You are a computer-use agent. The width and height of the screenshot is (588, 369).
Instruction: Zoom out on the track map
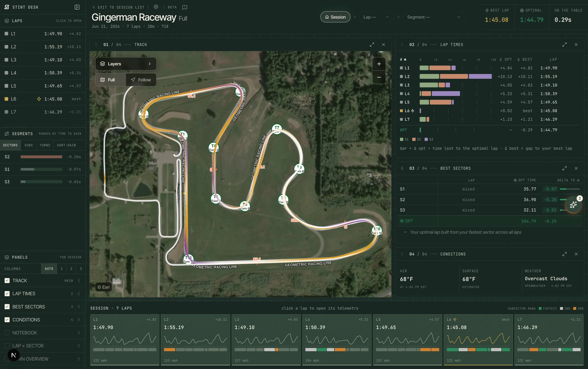pyautogui.click(x=379, y=77)
